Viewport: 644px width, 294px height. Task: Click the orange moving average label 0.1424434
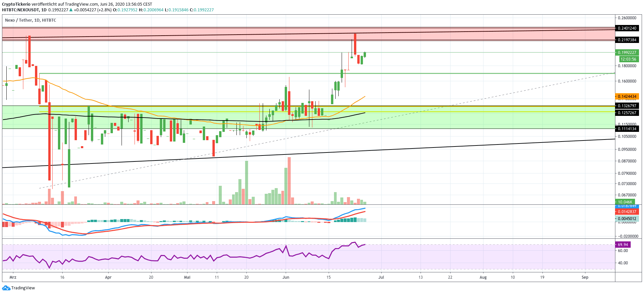tap(627, 97)
